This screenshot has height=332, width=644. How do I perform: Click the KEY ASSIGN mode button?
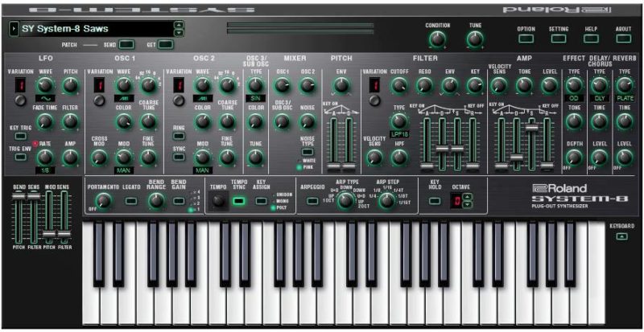point(261,201)
